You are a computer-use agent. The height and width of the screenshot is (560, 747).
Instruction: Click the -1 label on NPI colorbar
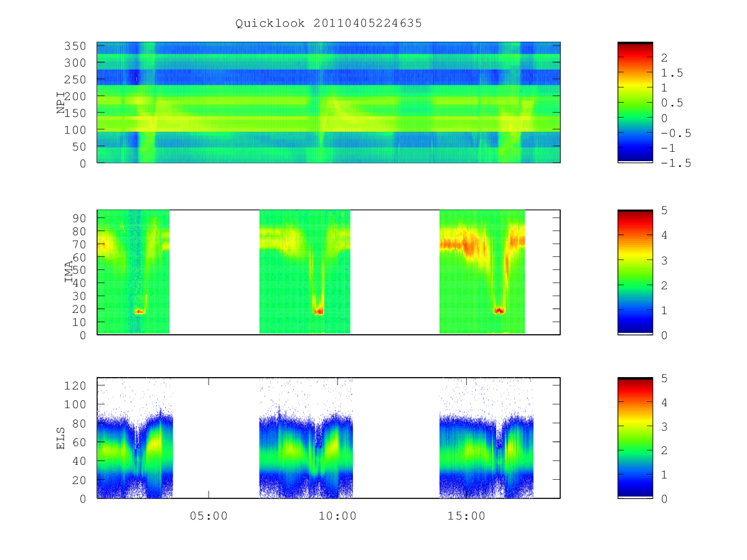point(668,148)
